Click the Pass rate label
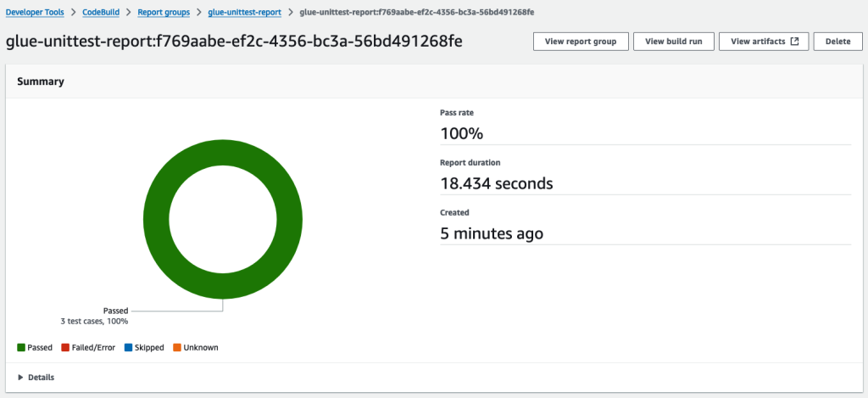The image size is (868, 398). point(457,113)
